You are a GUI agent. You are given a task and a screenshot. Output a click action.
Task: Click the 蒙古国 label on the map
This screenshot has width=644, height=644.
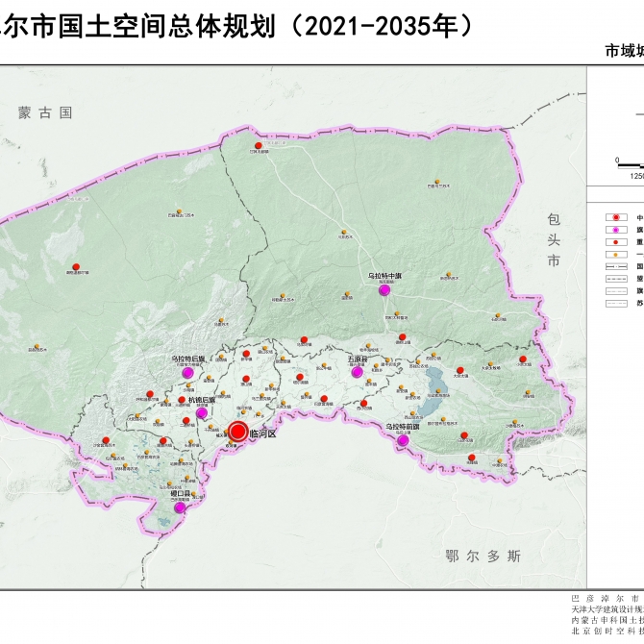pyautogui.click(x=45, y=112)
